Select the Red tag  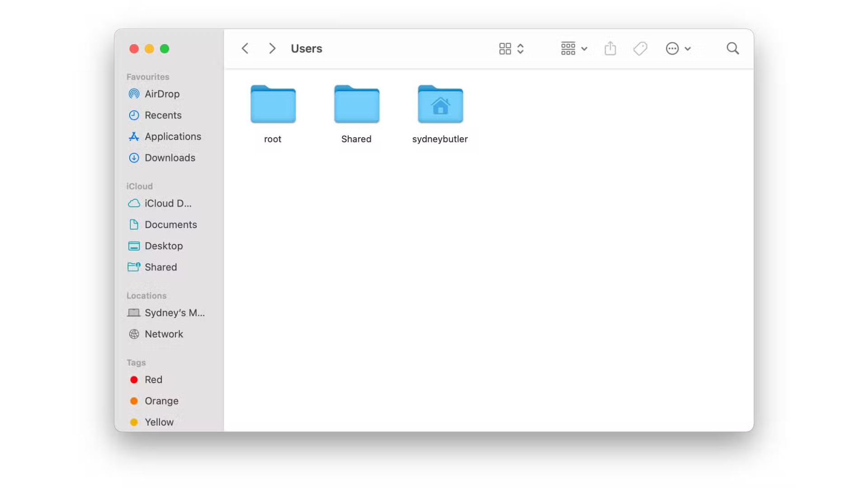tap(153, 380)
